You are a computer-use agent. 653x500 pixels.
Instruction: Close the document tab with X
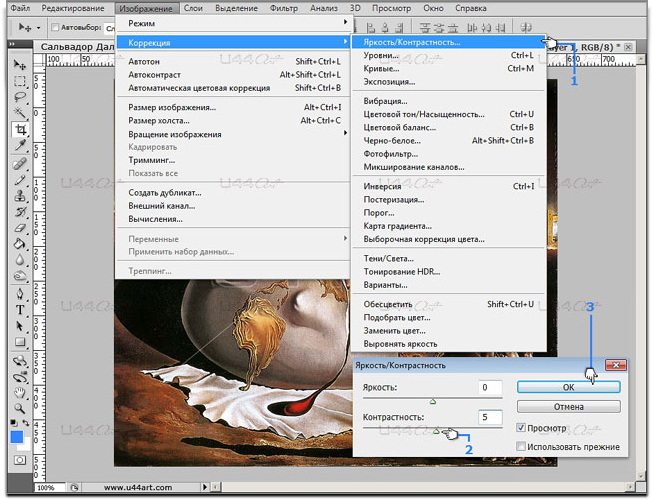click(628, 47)
